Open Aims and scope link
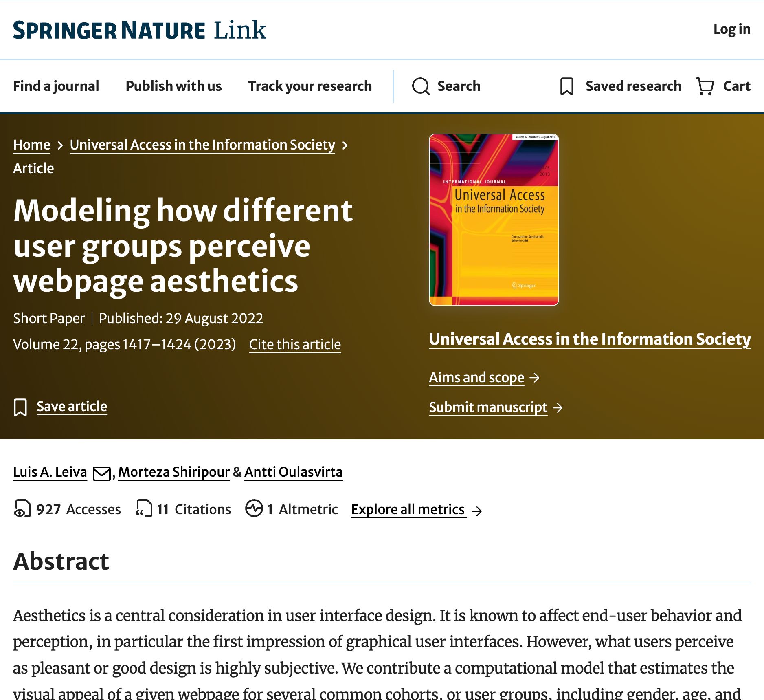 476,377
